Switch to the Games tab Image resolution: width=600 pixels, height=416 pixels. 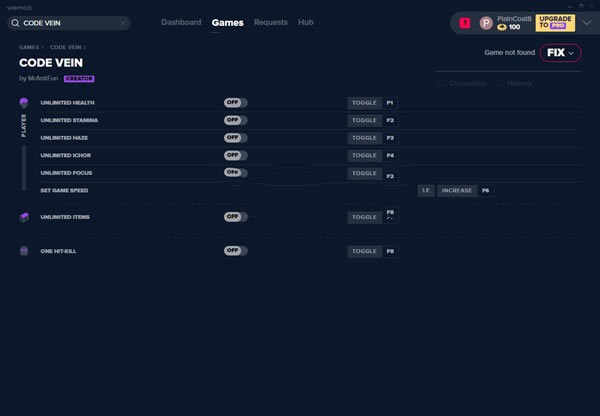tap(228, 23)
